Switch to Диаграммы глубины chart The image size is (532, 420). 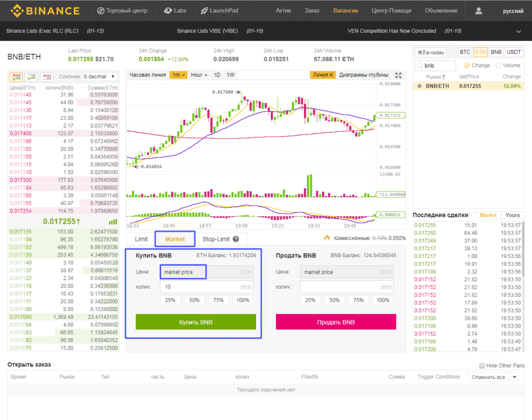coord(364,75)
